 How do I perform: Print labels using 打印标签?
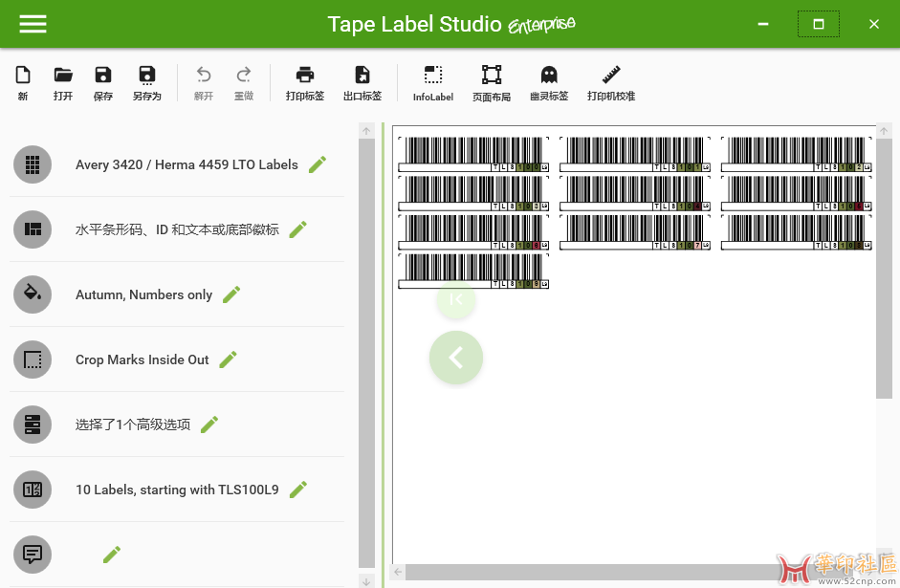pyautogui.click(x=305, y=83)
